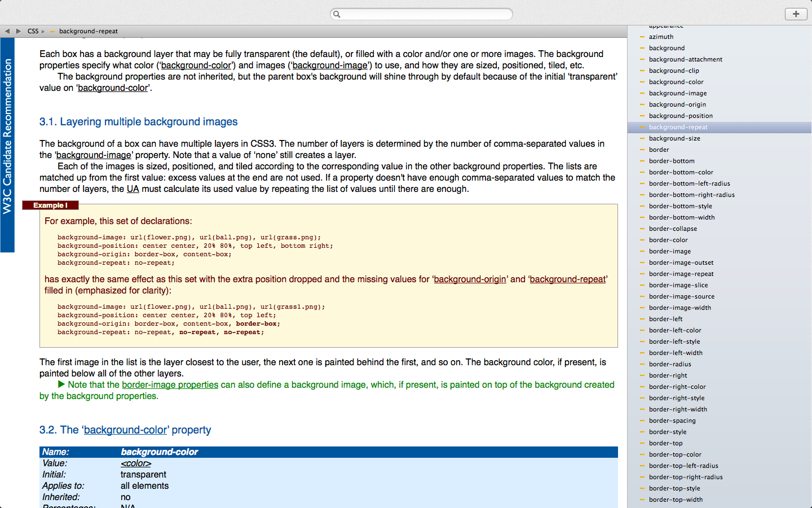Focus the search input field
The image size is (812, 508).
point(421,14)
